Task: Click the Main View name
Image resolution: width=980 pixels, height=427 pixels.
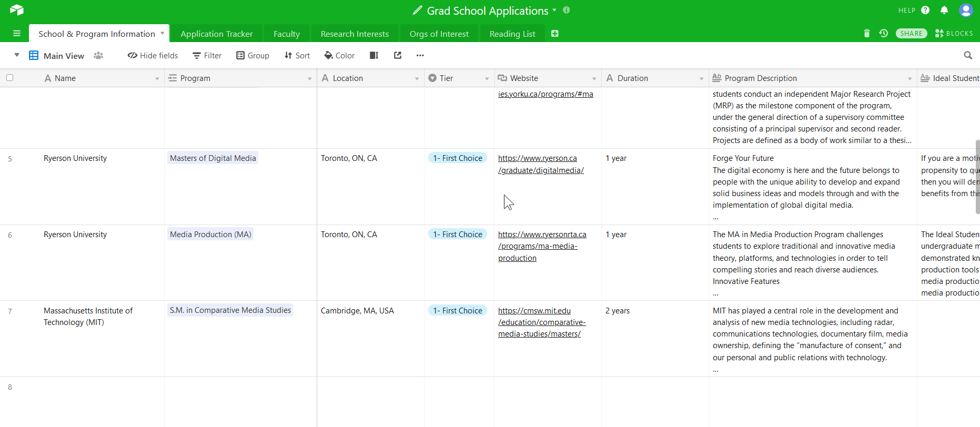Action: pos(64,56)
